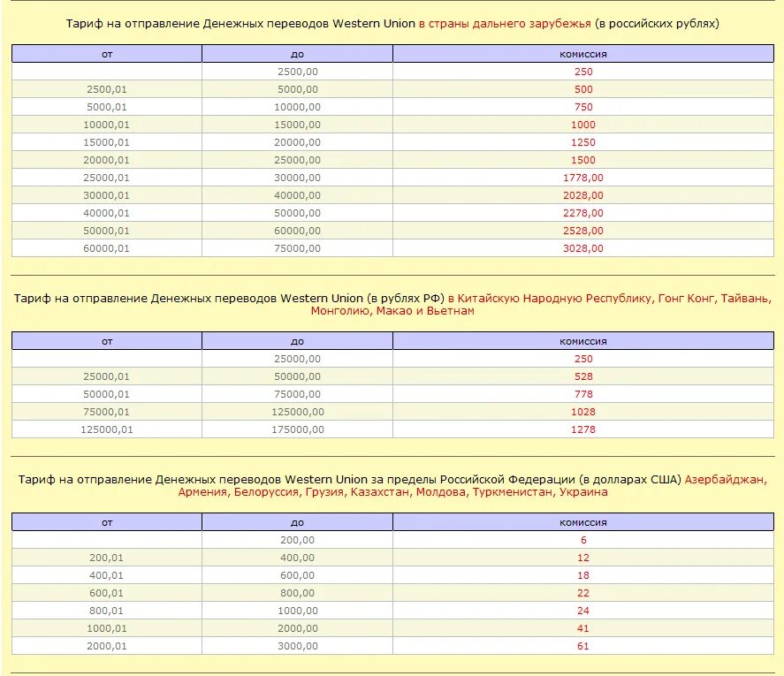Click the 60000,00 upper limit cell

point(298,231)
